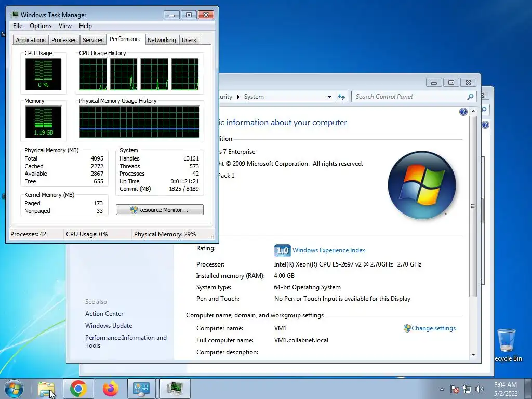Click the Up Time value 0:01:21:21
The height and width of the screenshot is (399, 532).
point(184,181)
